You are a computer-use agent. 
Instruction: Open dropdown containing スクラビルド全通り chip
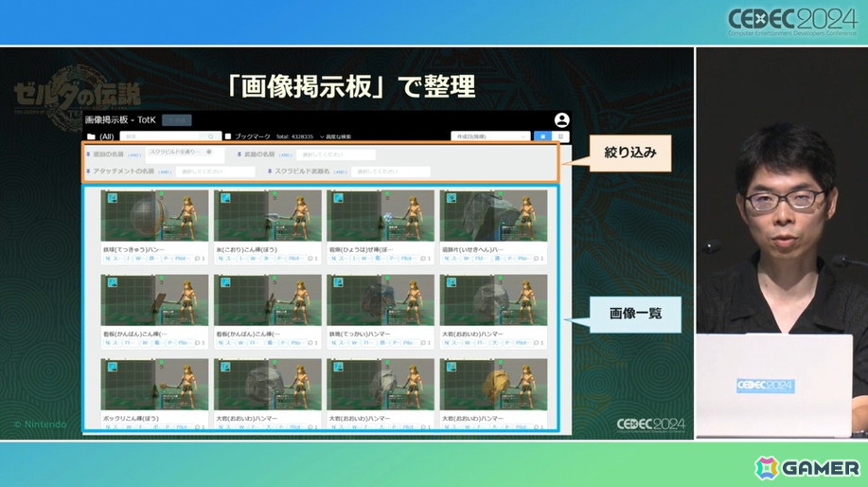click(x=185, y=154)
